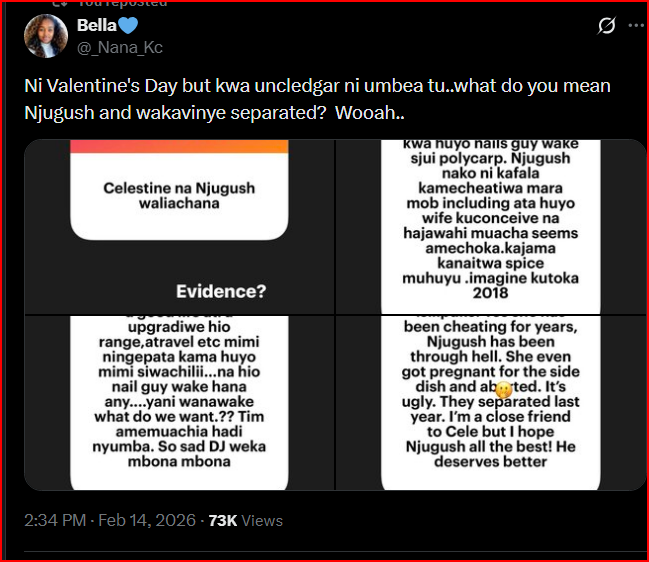Click the 'Celestine na Njugush waliachana' white card

point(178,196)
